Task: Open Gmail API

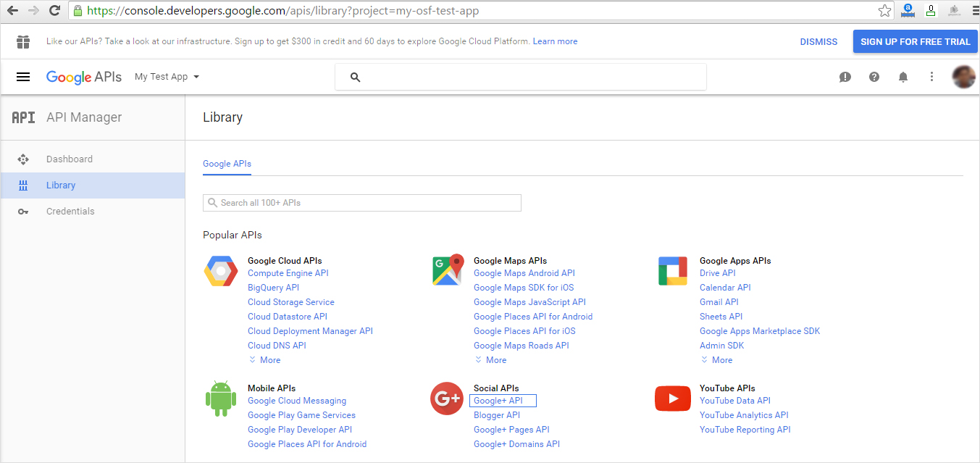Action: click(x=719, y=302)
